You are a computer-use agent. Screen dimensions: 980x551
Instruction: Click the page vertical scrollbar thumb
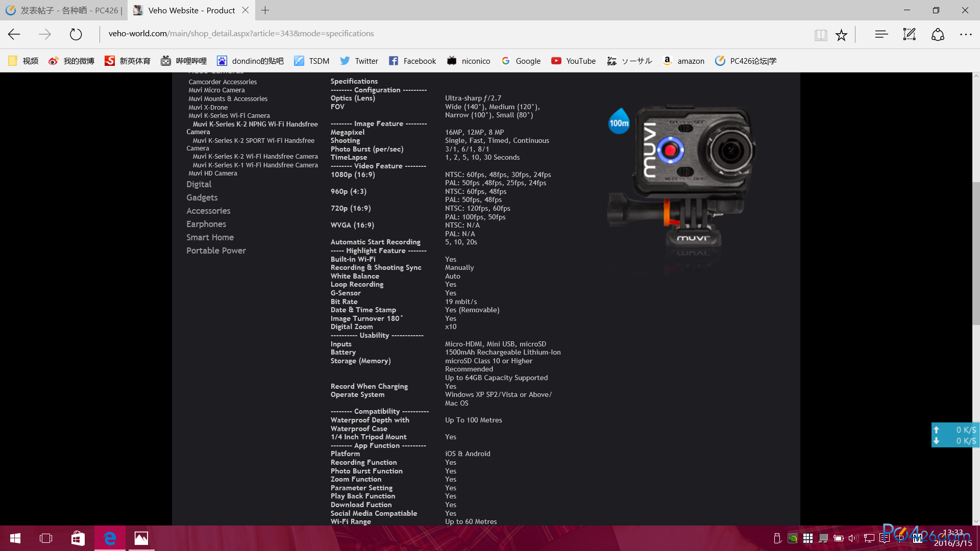[x=976, y=253]
